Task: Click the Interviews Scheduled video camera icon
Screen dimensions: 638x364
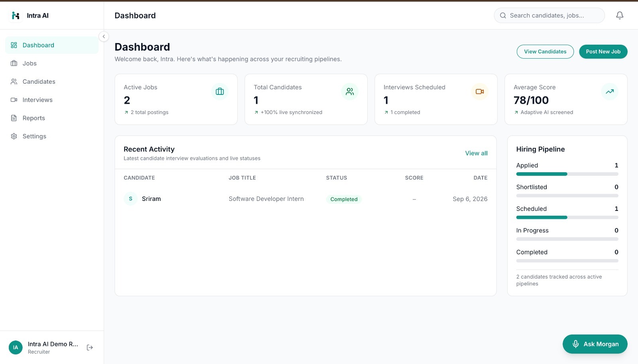Action: (x=480, y=92)
